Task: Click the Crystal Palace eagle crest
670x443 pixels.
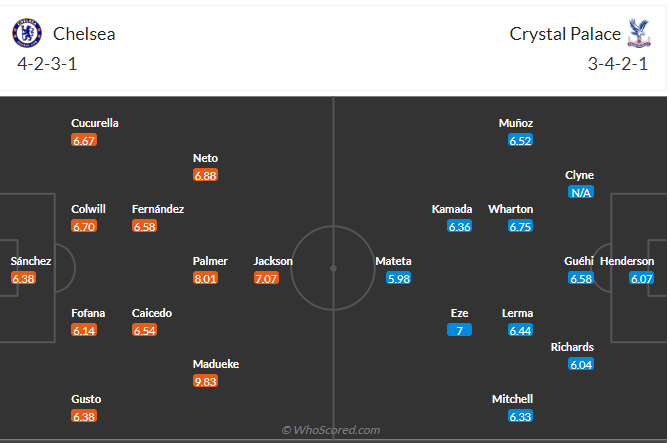Action: 639,33
